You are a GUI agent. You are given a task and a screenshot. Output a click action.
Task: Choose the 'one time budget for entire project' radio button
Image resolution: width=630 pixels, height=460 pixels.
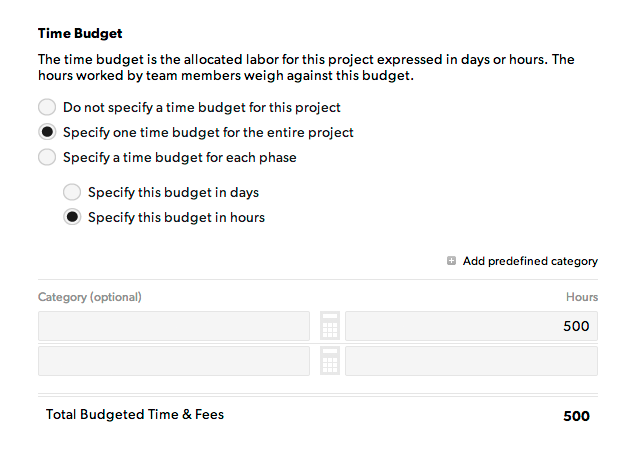tap(47, 132)
